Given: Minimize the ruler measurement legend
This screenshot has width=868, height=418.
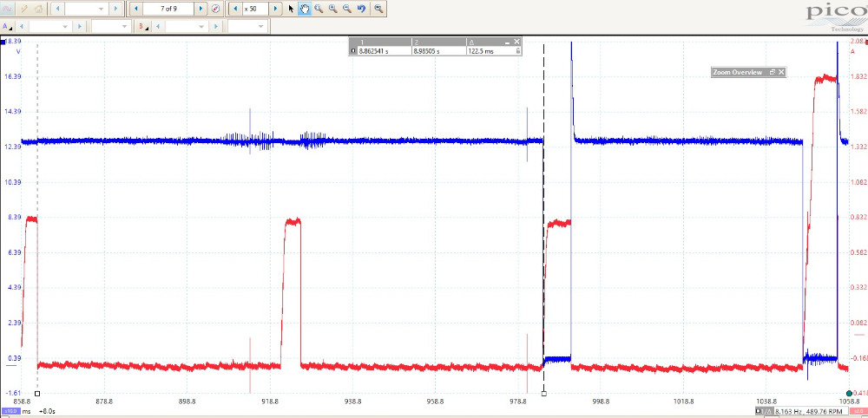Looking at the screenshot, I should [x=508, y=41].
